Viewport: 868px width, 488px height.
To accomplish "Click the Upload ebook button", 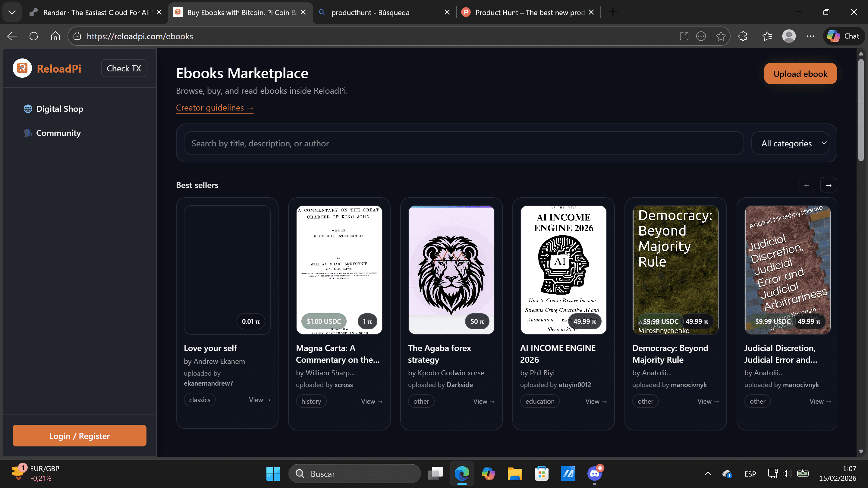I will click(x=800, y=74).
